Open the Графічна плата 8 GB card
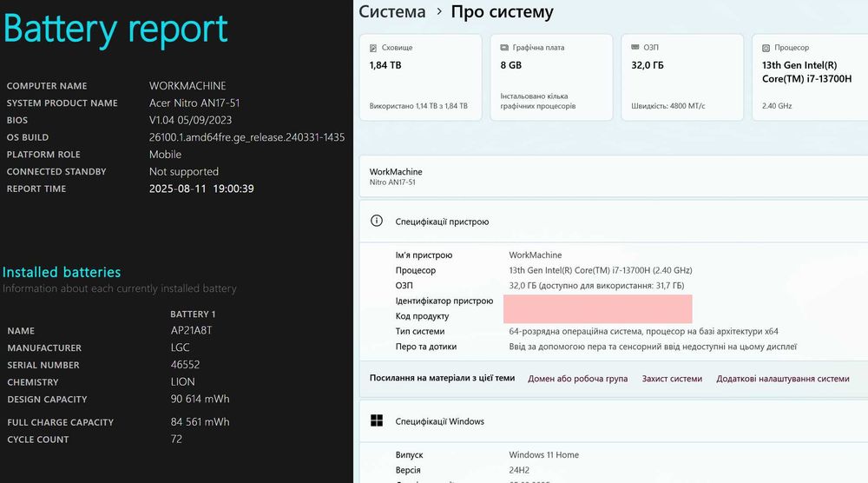Viewport: 868px width, 483px height. tap(551, 77)
